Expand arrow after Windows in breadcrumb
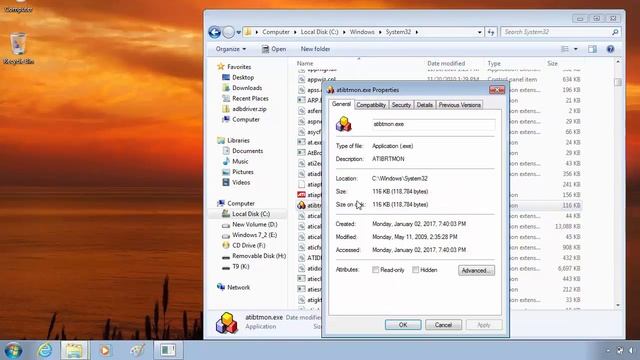The height and width of the screenshot is (360, 640). [x=380, y=32]
